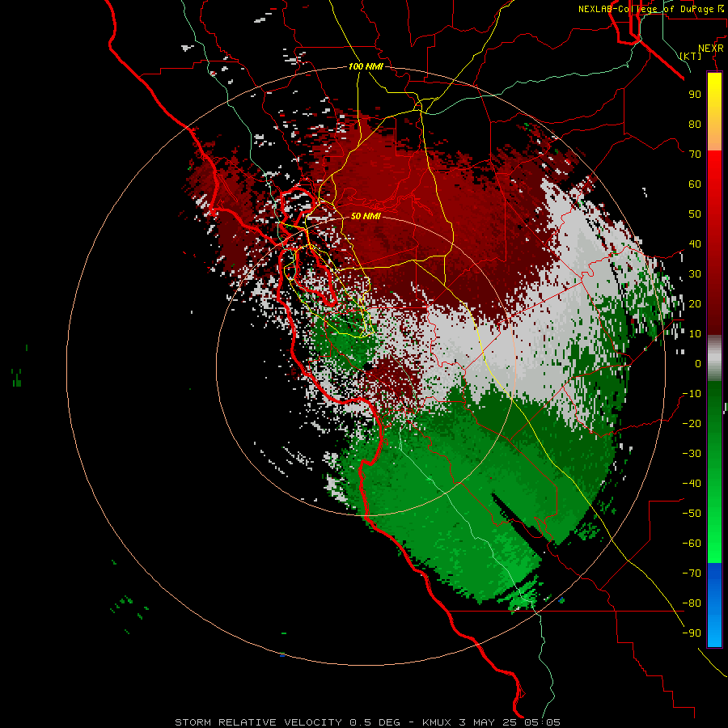This screenshot has height=728, width=728.
Task: Click the -60 value on velocity scale
Action: [x=692, y=544]
